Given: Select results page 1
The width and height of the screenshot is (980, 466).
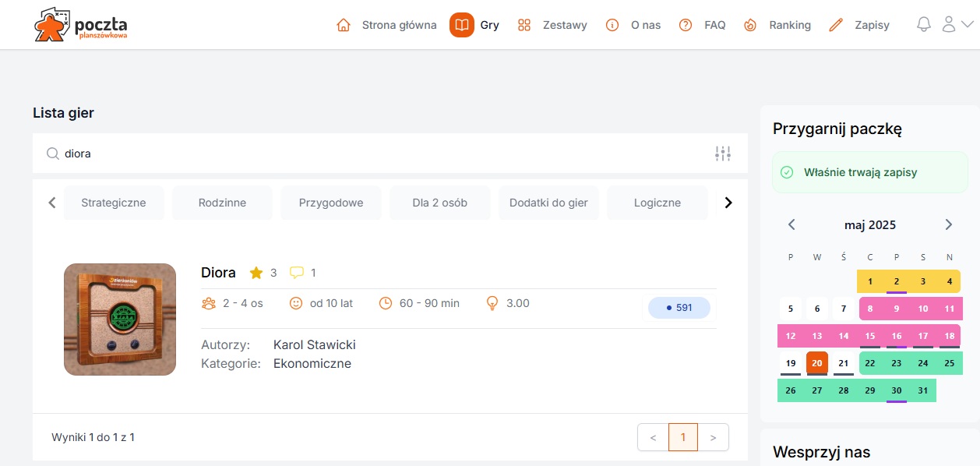Looking at the screenshot, I should [x=683, y=437].
